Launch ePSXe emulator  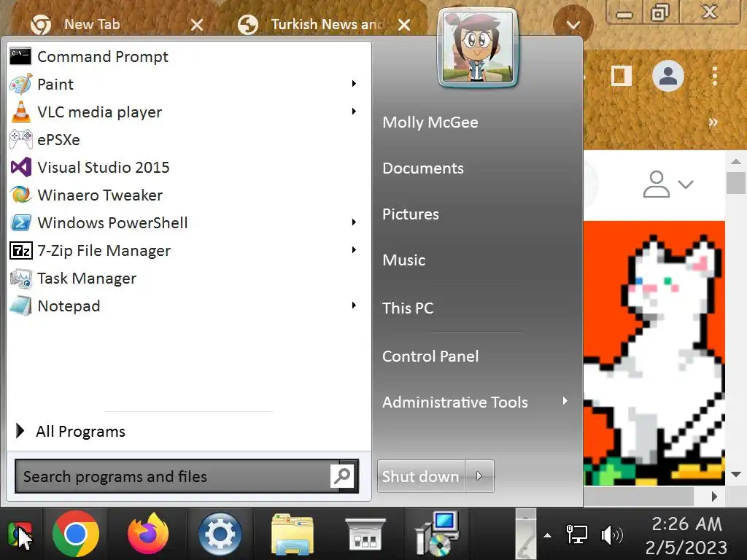point(189,139)
